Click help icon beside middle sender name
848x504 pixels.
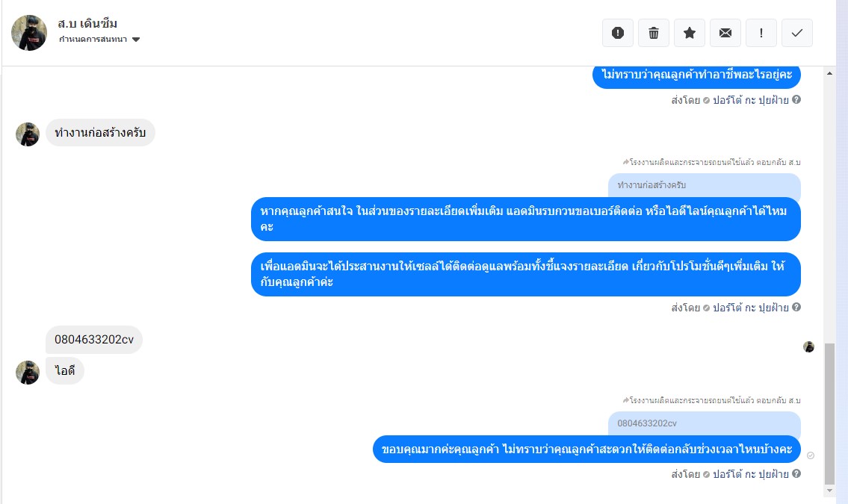pyautogui.click(x=796, y=308)
